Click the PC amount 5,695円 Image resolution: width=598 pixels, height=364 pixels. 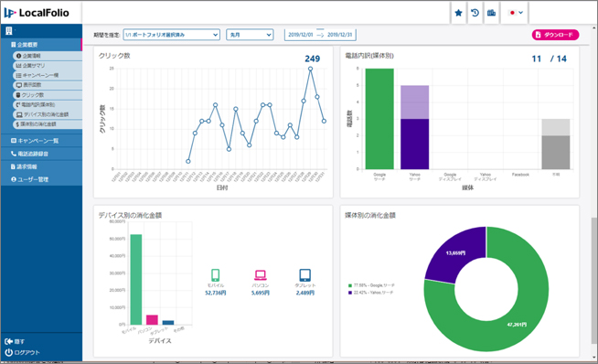[x=261, y=293]
